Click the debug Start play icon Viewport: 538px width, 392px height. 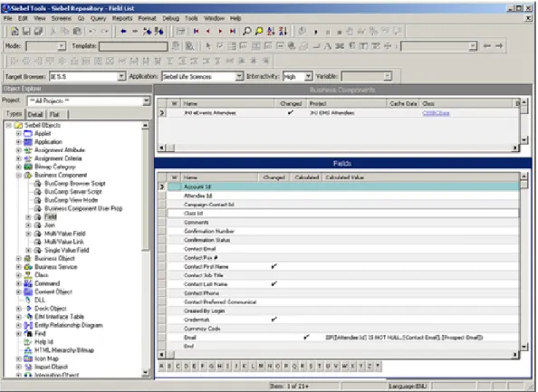(316, 32)
